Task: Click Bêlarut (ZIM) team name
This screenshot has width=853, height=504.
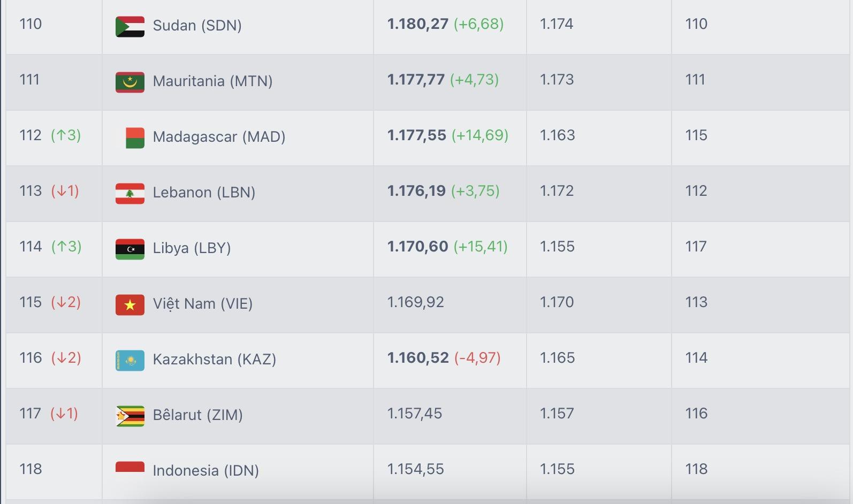Action: 197,415
